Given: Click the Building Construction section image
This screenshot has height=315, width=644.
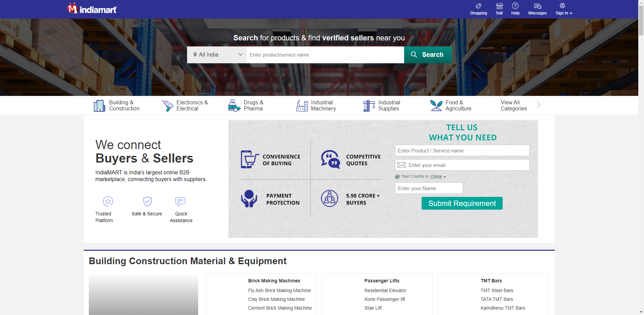Looking at the screenshot, I should (x=143, y=294).
